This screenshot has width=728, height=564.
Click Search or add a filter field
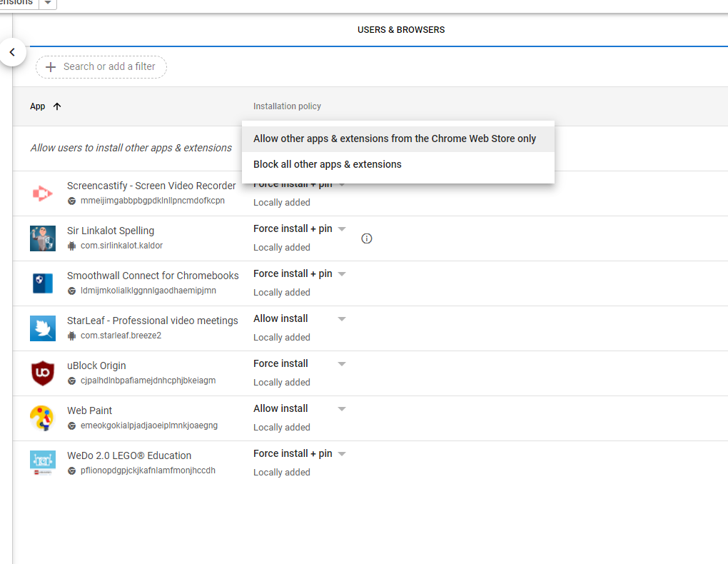point(101,67)
